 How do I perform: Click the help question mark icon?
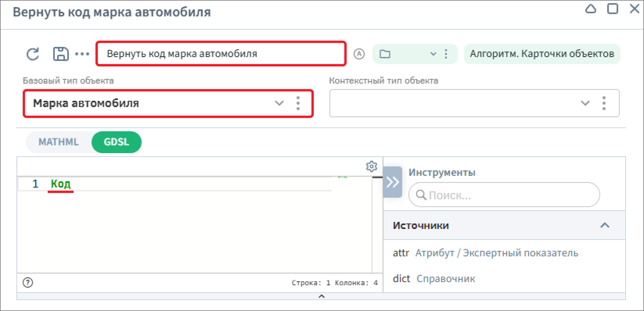[28, 282]
